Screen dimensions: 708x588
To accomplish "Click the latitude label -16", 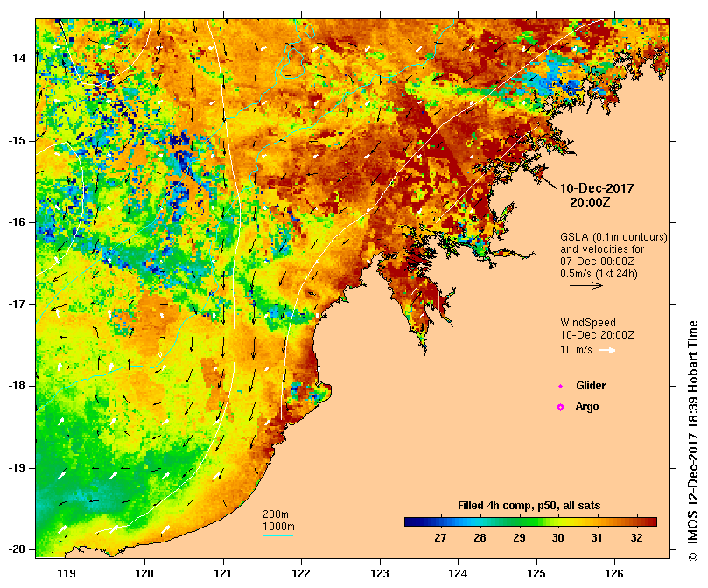I will click(17, 222).
